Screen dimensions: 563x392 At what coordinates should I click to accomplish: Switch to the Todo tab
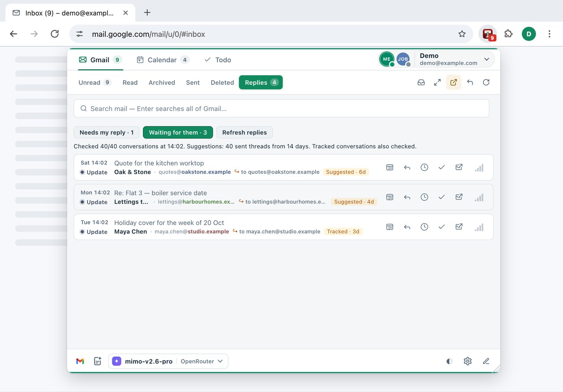(x=218, y=60)
